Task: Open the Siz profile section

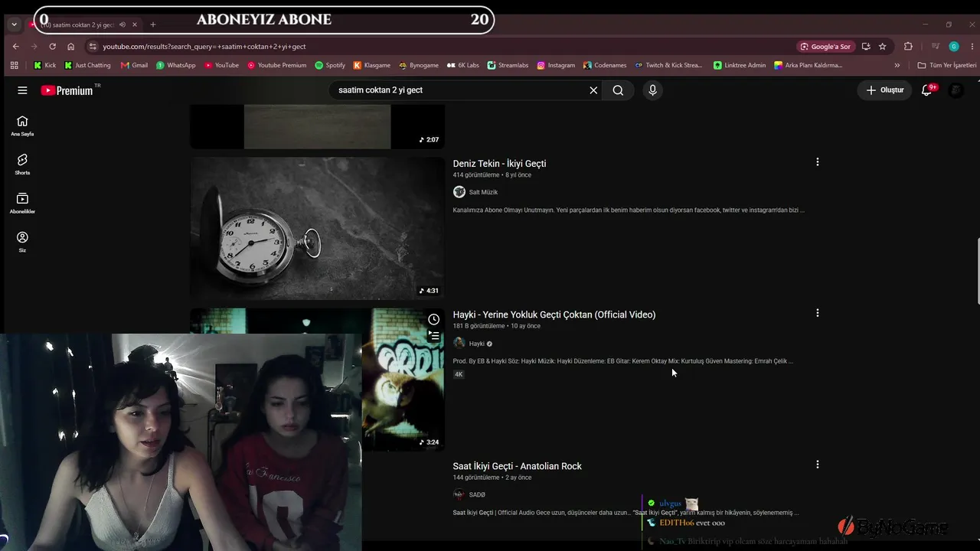Action: pos(22,242)
